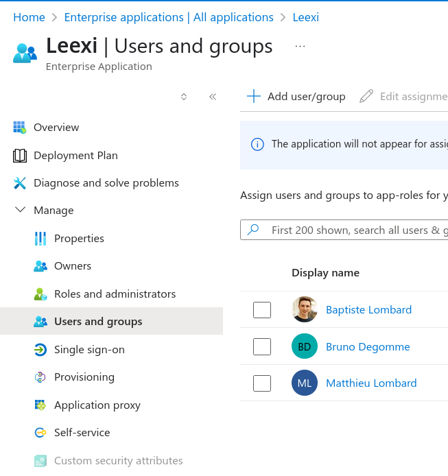
Task: Open Enterprise applications | All applications breadcrumb
Action: pyautogui.click(x=169, y=17)
